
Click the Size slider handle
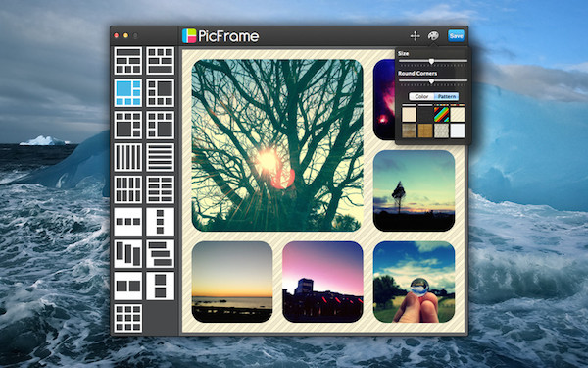[x=431, y=61]
